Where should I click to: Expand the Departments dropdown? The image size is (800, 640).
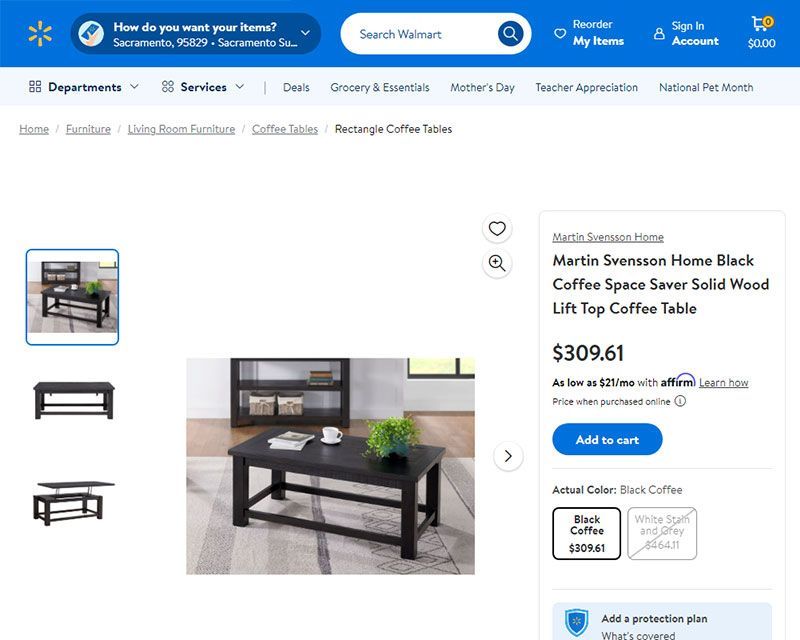[x=84, y=87]
